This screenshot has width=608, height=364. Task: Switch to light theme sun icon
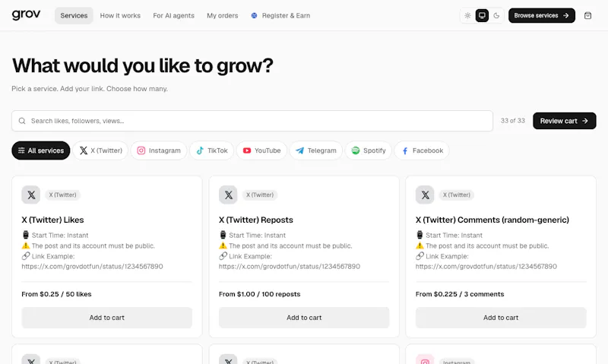pos(467,15)
